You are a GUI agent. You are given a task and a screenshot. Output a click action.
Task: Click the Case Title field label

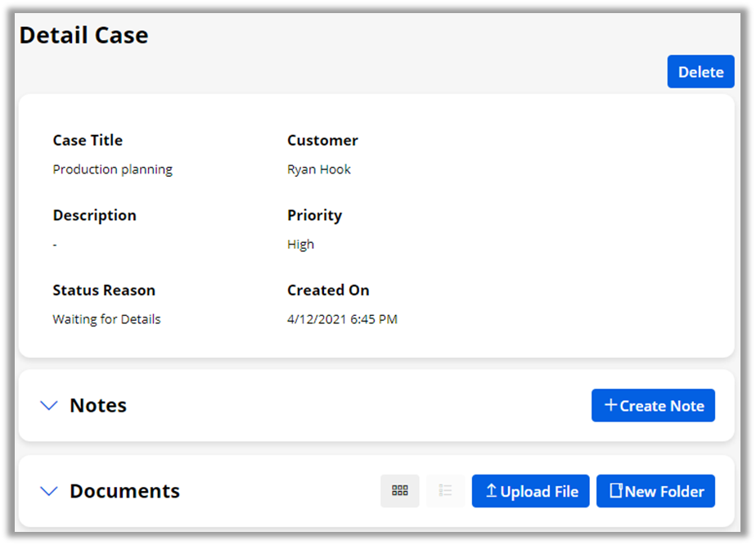coord(88,140)
